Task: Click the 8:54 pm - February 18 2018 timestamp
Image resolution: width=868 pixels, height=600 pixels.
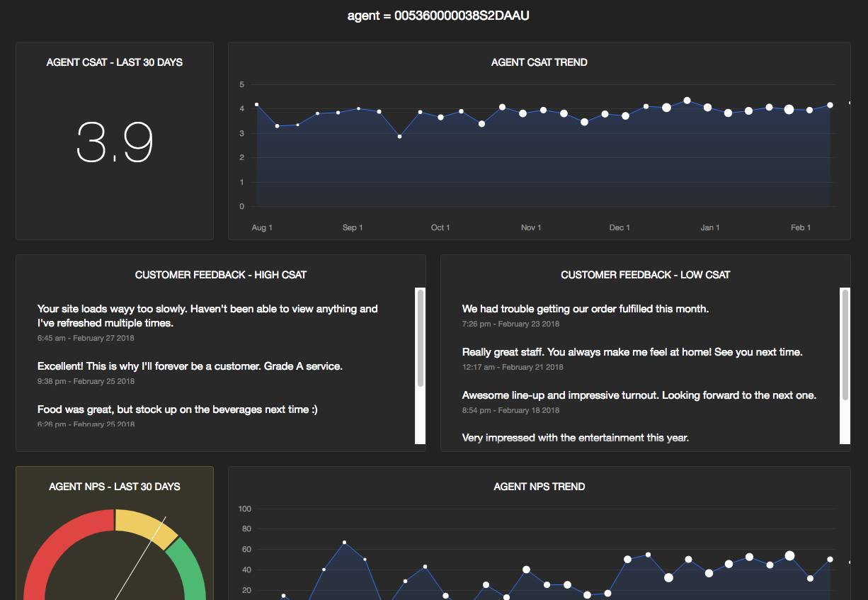Action: pos(510,410)
